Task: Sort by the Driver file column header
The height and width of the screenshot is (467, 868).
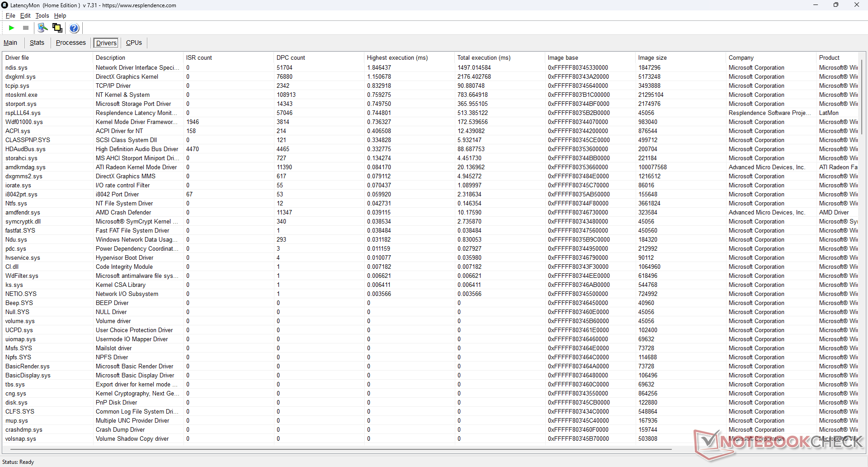Action: click(x=17, y=57)
